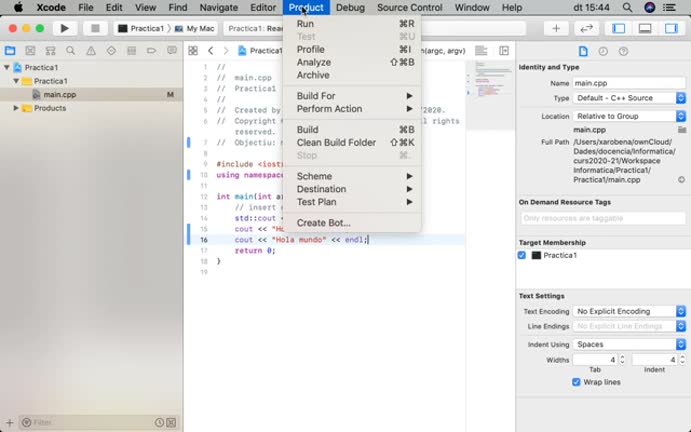Open the Destination submenu
This screenshot has height=432, width=691.
click(352, 189)
